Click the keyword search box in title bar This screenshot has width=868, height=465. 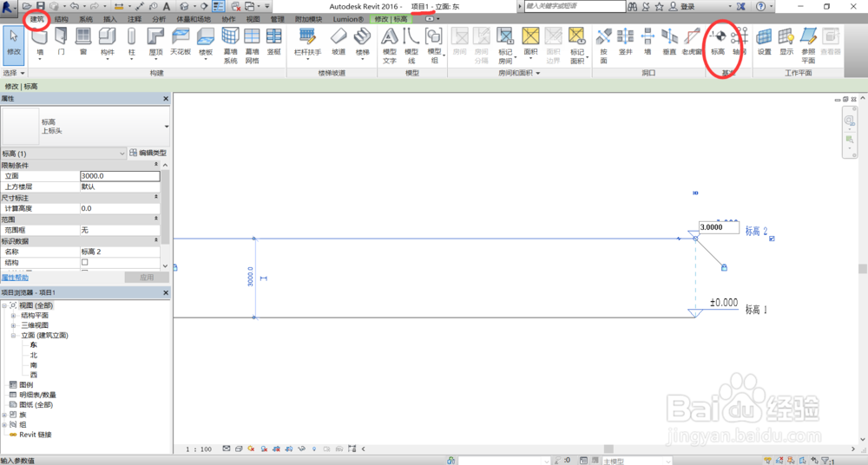click(574, 6)
